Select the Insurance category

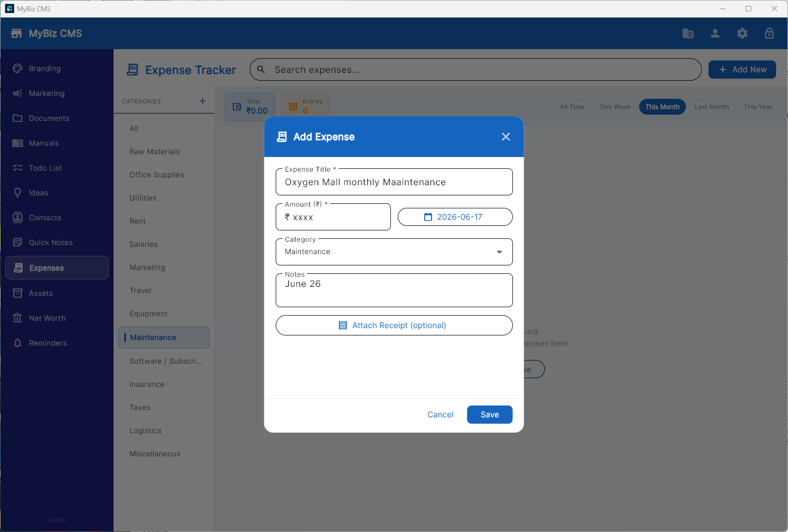164,384
